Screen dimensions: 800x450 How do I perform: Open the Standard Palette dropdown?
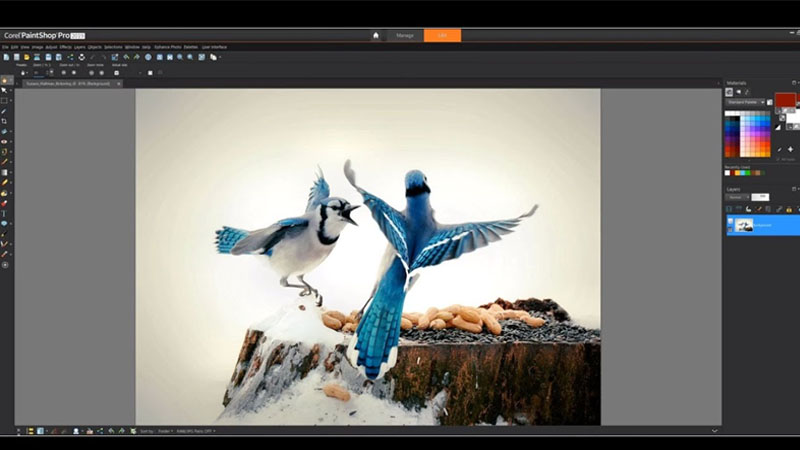745,102
